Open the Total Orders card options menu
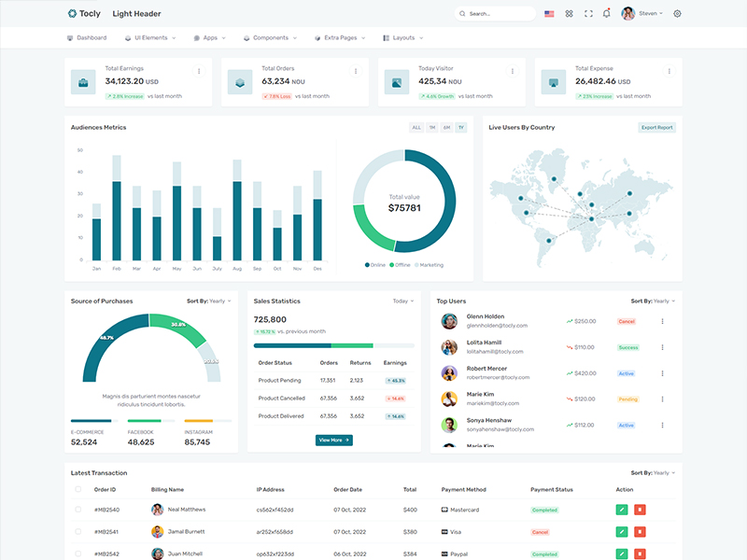The image size is (747, 560). point(356,71)
